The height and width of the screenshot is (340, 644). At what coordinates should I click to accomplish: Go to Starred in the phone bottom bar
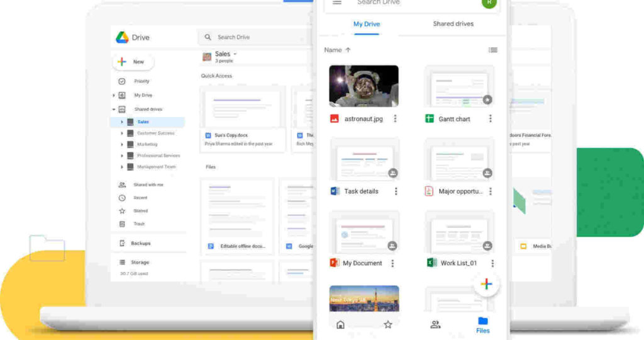tap(388, 325)
